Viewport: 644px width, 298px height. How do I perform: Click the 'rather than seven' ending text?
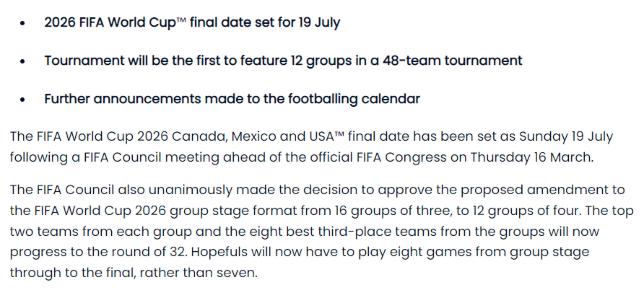click(x=199, y=273)
